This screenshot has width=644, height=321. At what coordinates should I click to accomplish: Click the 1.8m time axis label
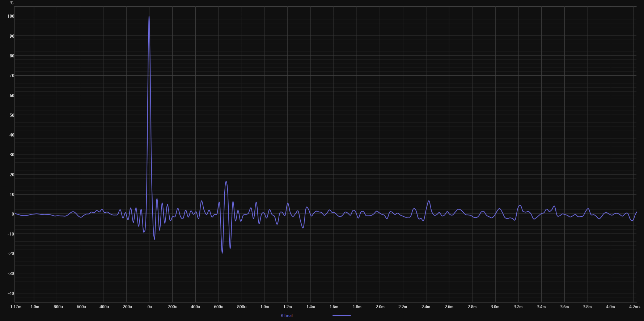[357, 307]
